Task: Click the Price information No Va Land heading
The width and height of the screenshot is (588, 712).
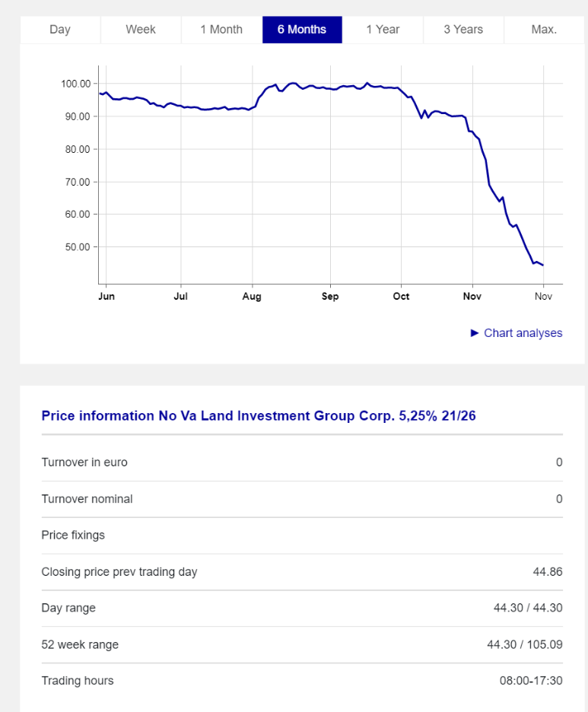Action: [259, 416]
